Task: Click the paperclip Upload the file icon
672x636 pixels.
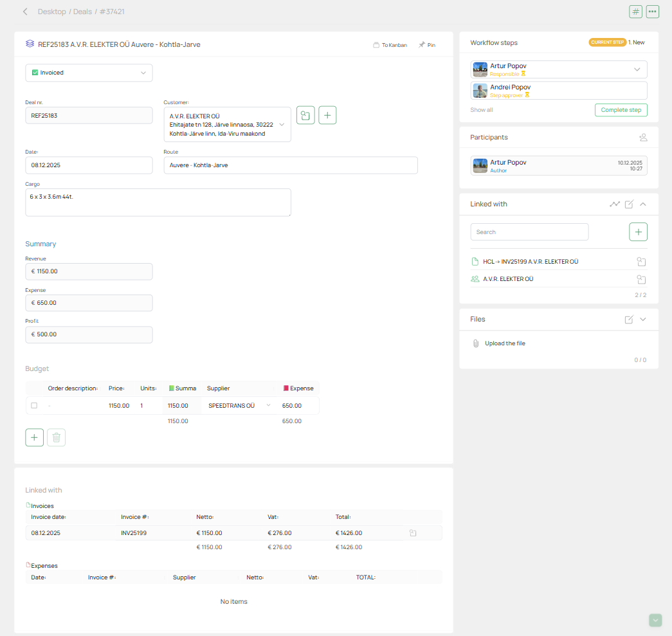Action: click(476, 343)
